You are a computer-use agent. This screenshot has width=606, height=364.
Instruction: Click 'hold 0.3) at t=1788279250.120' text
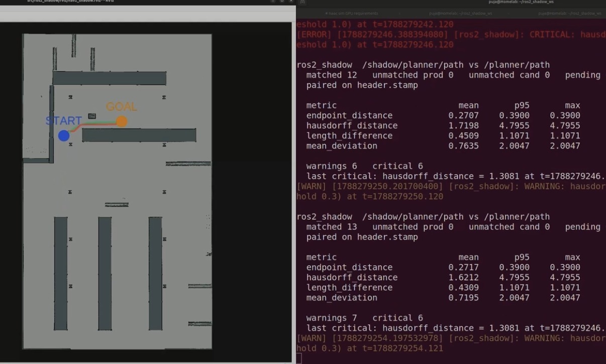coord(370,196)
